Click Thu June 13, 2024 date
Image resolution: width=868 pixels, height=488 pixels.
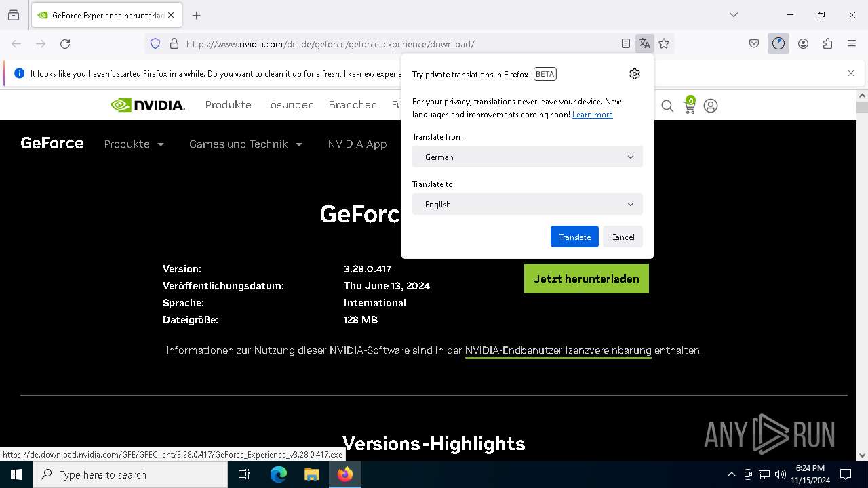(387, 286)
